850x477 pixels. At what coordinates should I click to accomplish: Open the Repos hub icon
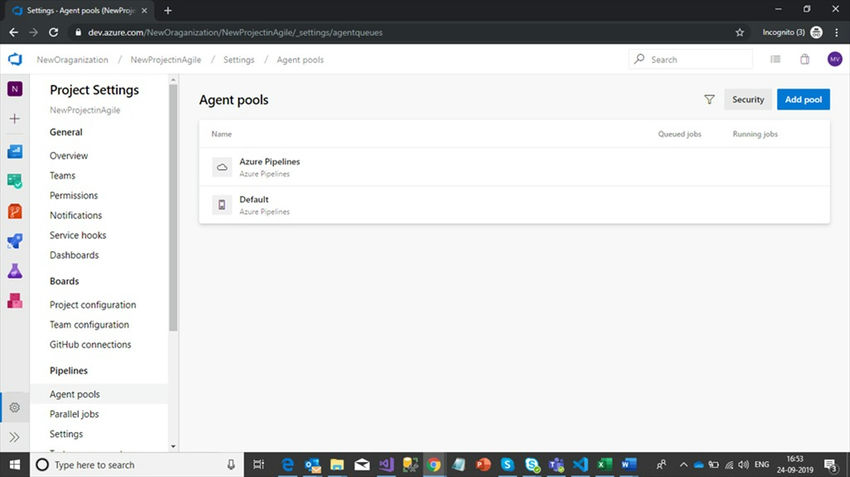(15, 211)
